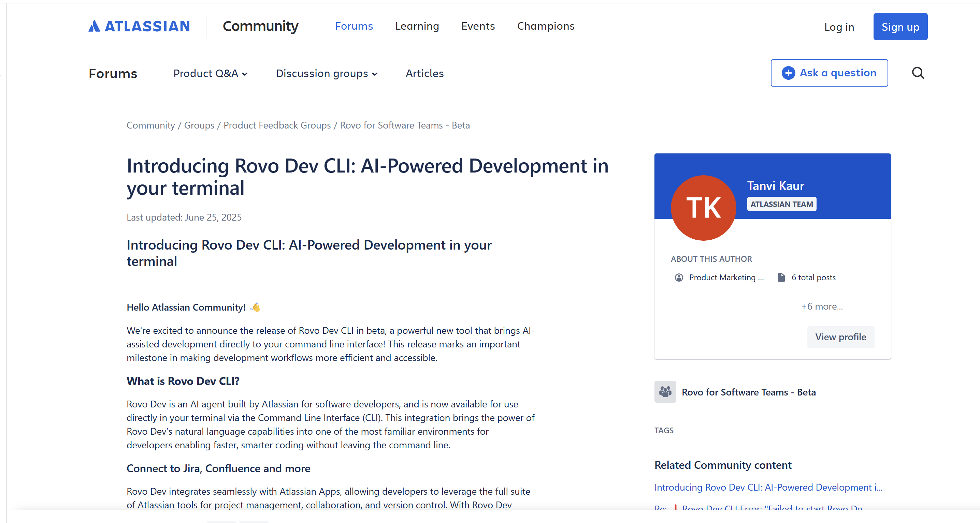Open the Champions menu item
Image resolution: width=980 pixels, height=523 pixels.
click(x=546, y=26)
